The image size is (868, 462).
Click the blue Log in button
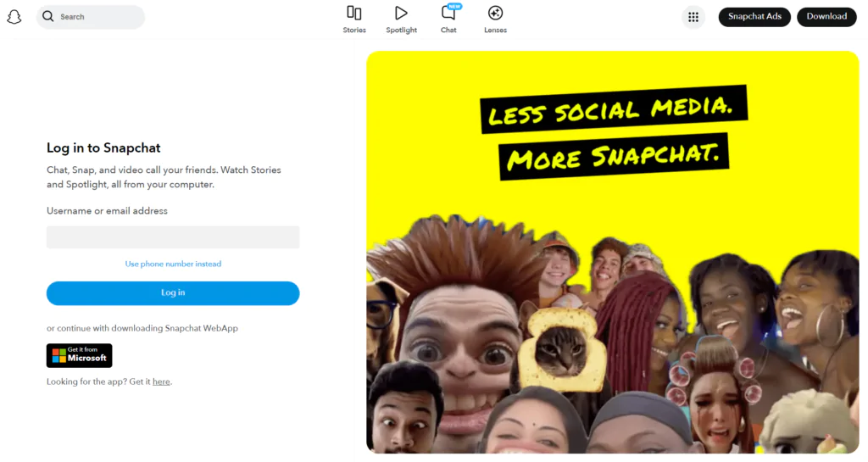point(173,292)
